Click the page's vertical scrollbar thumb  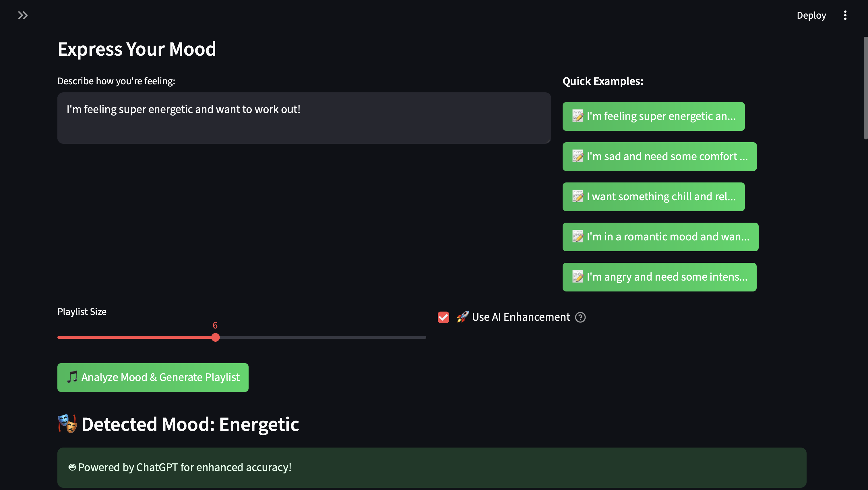click(x=865, y=87)
